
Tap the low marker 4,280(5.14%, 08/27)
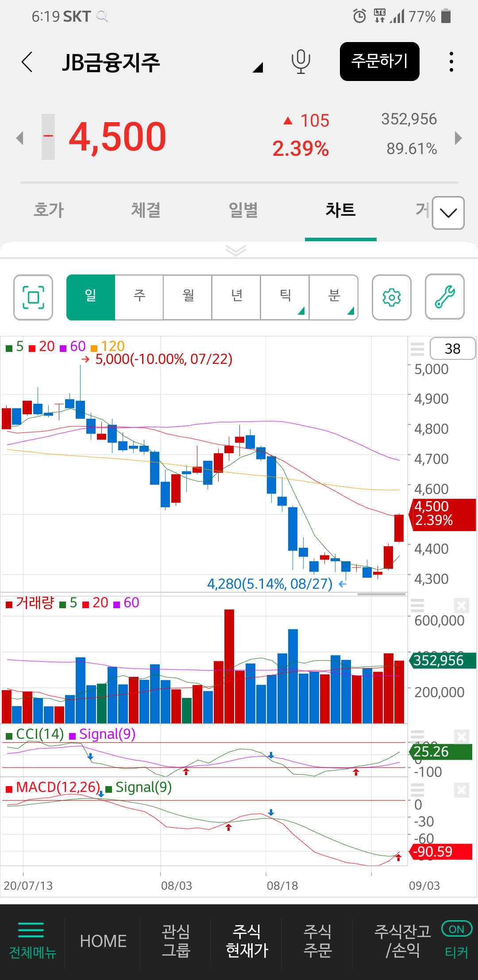pos(270,584)
